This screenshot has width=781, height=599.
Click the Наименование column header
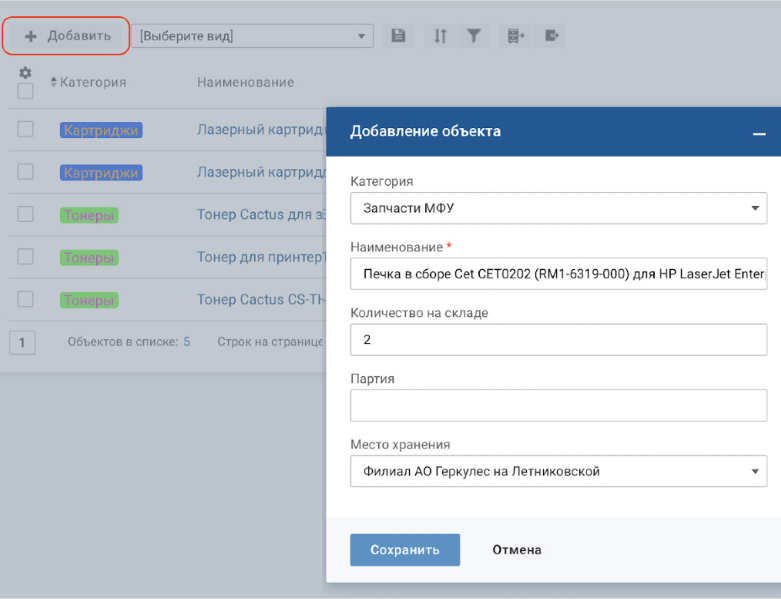245,82
